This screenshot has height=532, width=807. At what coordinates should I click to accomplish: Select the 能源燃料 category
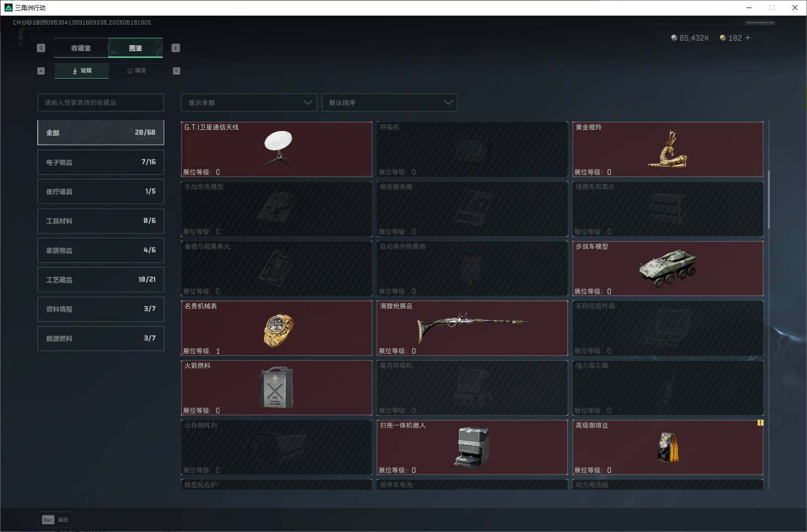pos(101,339)
